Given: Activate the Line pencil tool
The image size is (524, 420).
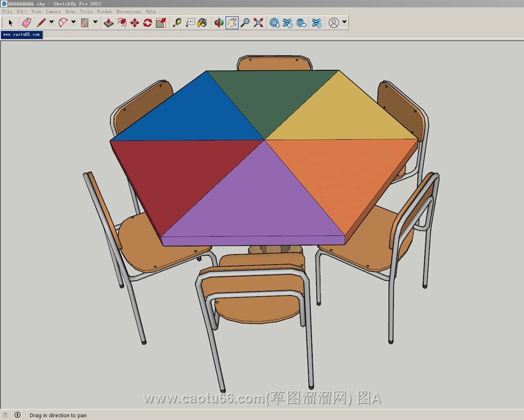Looking at the screenshot, I should (41, 23).
